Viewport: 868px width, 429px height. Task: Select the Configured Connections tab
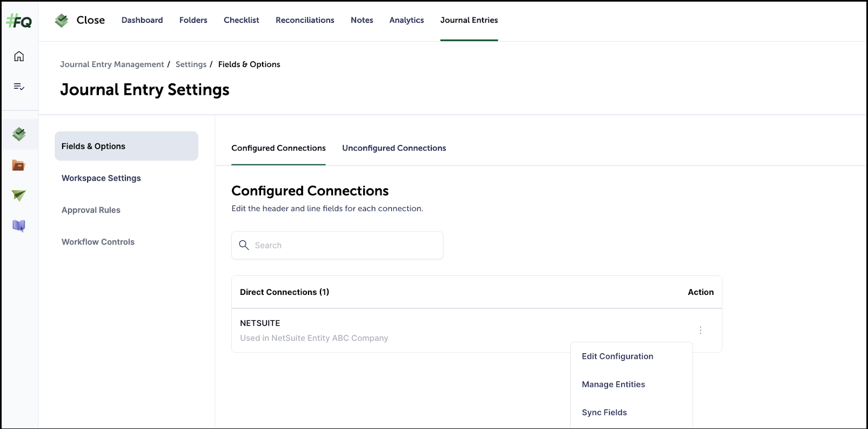pyautogui.click(x=278, y=148)
